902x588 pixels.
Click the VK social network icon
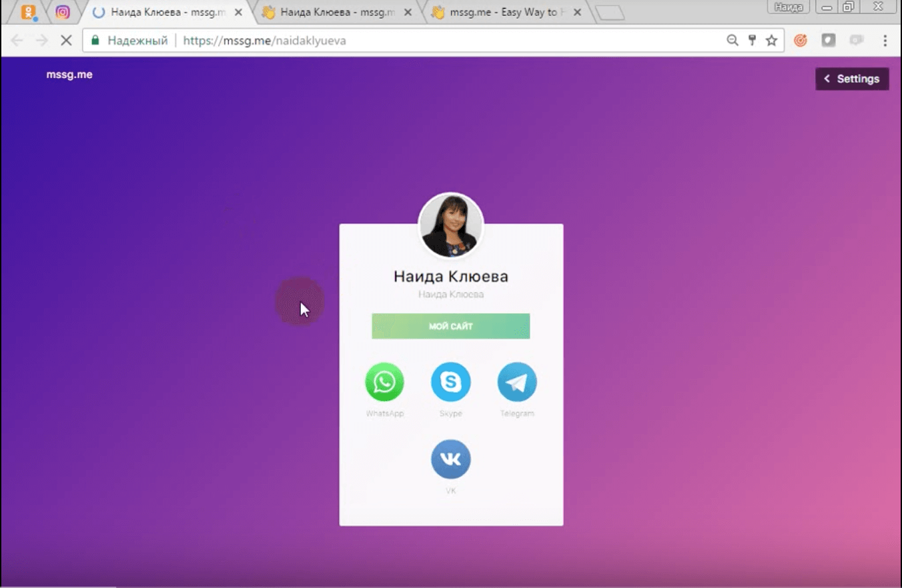point(450,459)
